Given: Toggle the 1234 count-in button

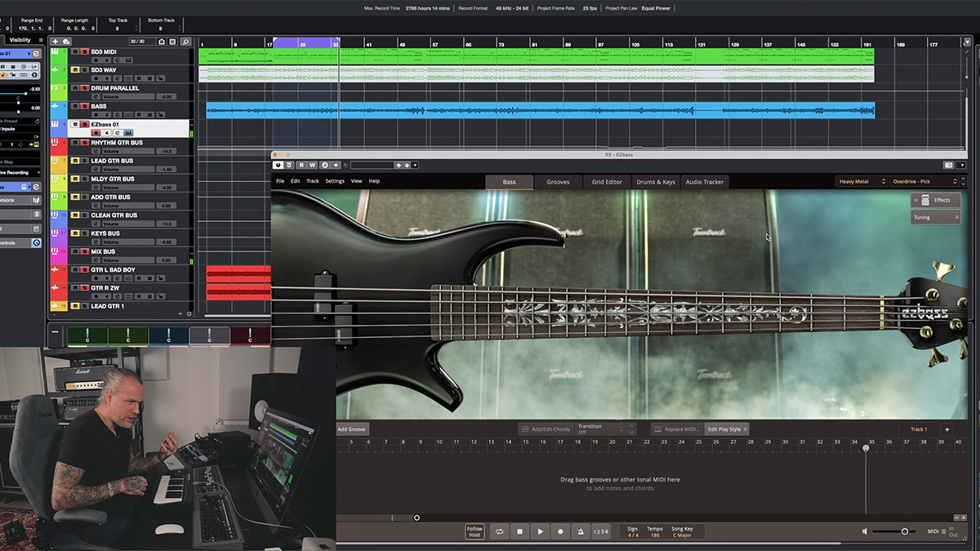Looking at the screenshot, I should tap(600, 531).
